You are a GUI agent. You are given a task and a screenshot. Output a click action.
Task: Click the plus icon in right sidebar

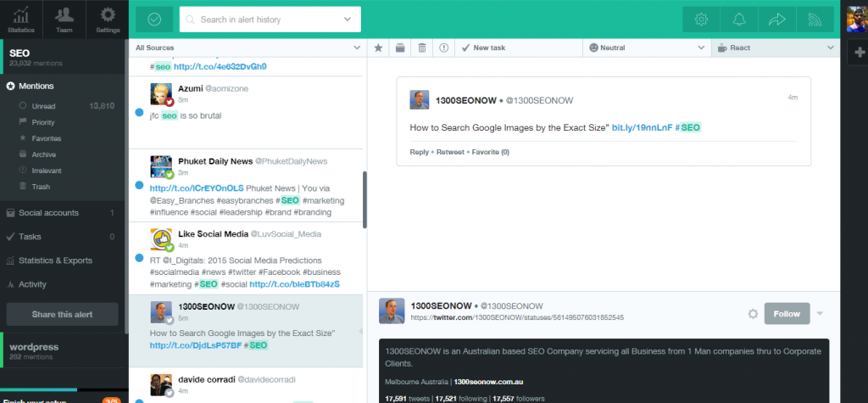[860, 53]
